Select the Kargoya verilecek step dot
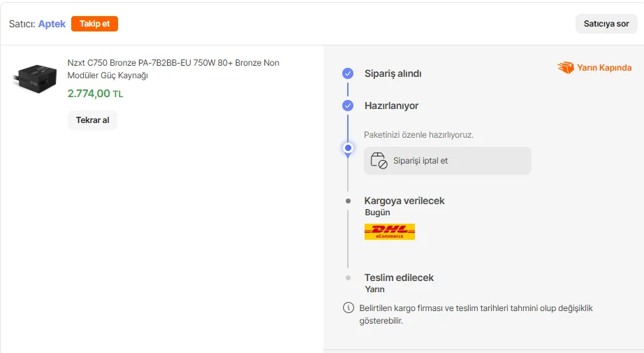The image size is (644, 353). 348,201
